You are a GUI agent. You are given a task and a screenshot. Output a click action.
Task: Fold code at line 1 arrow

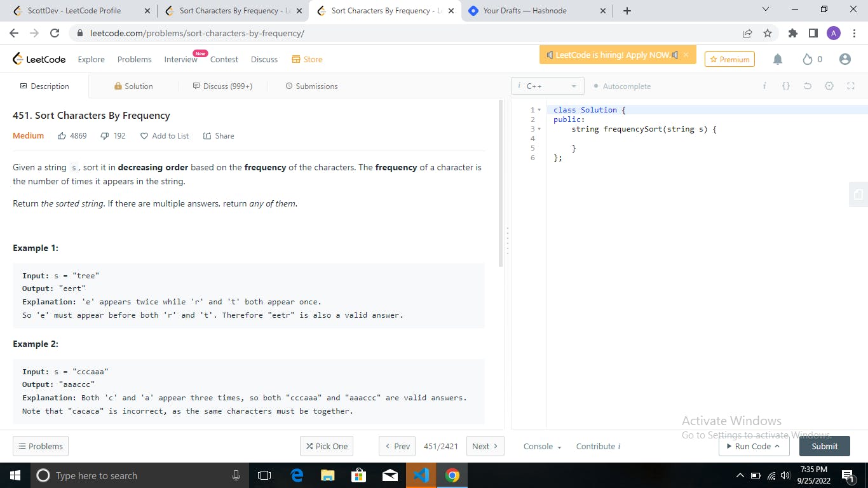click(539, 110)
